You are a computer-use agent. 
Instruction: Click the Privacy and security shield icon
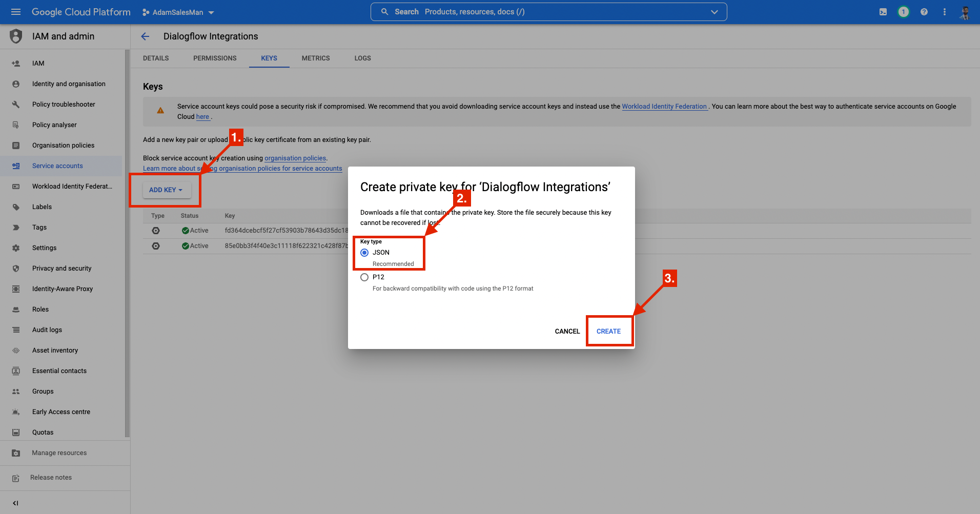pyautogui.click(x=16, y=269)
